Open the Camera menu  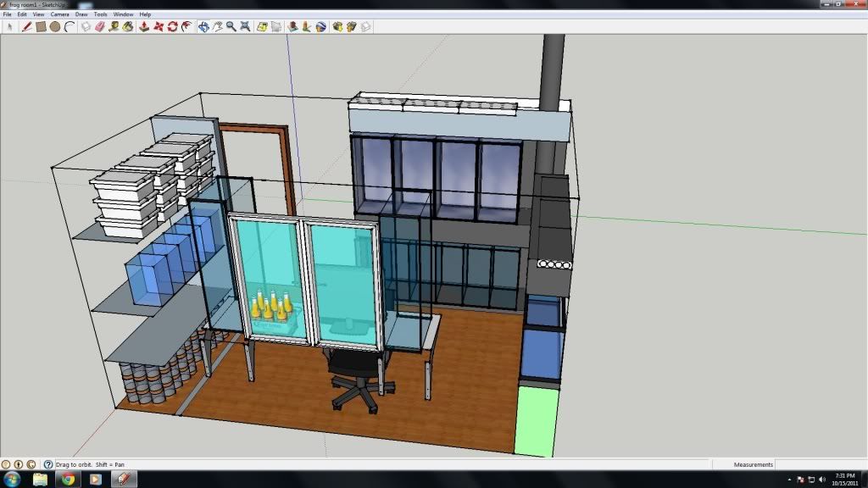point(59,14)
